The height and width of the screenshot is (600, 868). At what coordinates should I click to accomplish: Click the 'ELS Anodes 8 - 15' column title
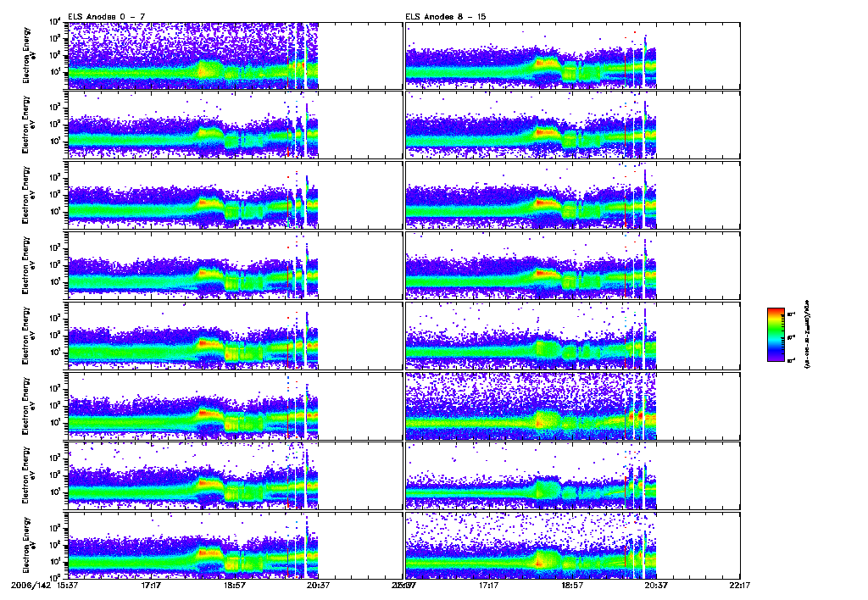point(446,17)
